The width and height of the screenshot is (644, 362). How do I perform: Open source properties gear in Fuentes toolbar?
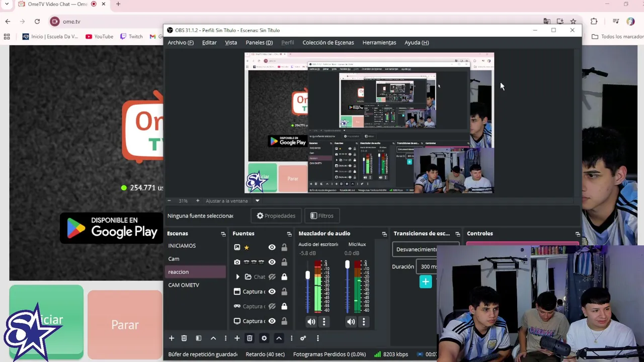(x=264, y=338)
